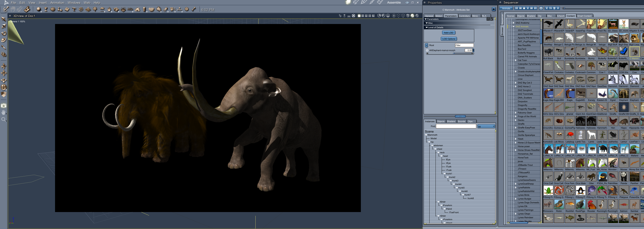Expand the DAZ Anatomy folder
This screenshot has height=229, width=644.
tap(513, 23)
